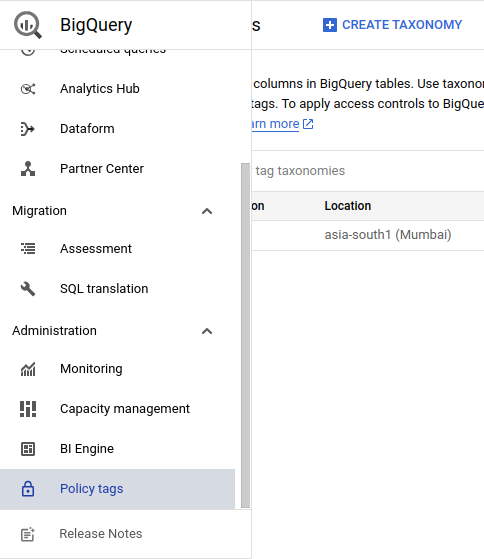The image size is (484, 559).
Task: Click CREATE TAXONOMY button
Action: [x=392, y=25]
